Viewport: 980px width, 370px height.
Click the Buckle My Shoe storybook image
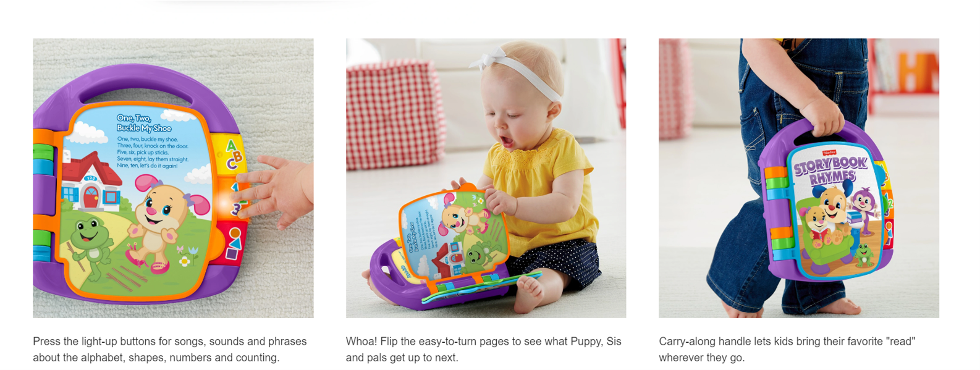tap(173, 178)
